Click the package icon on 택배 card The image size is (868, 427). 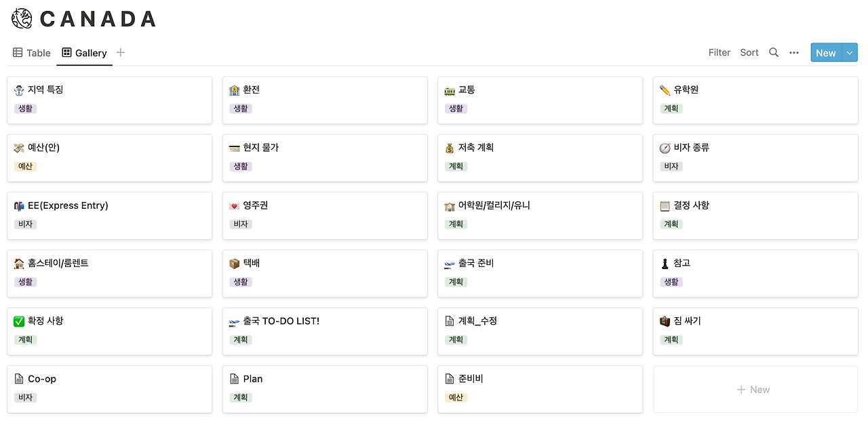tap(235, 264)
